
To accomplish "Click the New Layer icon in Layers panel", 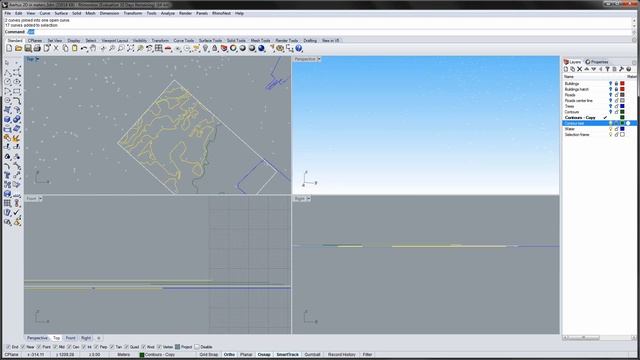I will click(x=566, y=69).
